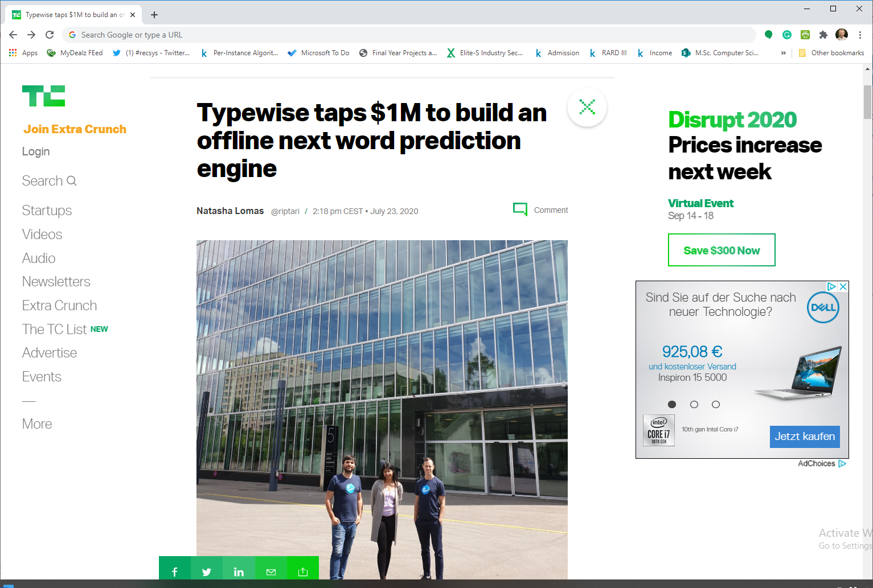Image resolution: width=873 pixels, height=588 pixels.
Task: Select the second carousel dot in the Dell ad
Action: [x=694, y=404]
